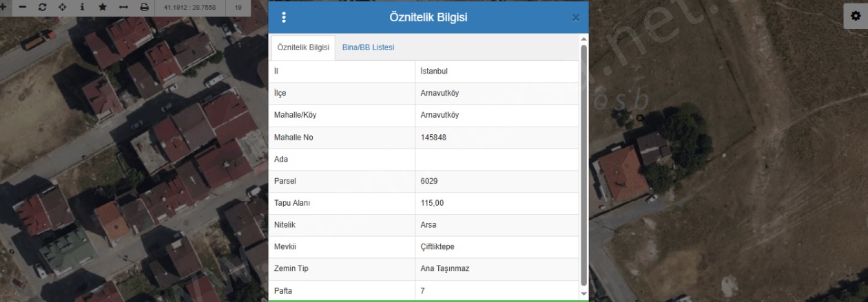Zoom out the map with minus icon
Viewport: 868px width, 302px height.
point(23,7)
